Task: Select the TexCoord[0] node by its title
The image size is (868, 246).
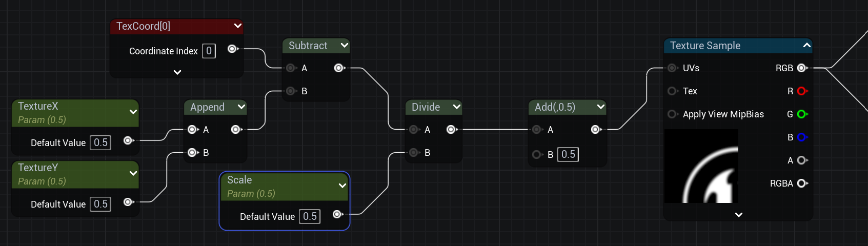Action: coord(143,26)
